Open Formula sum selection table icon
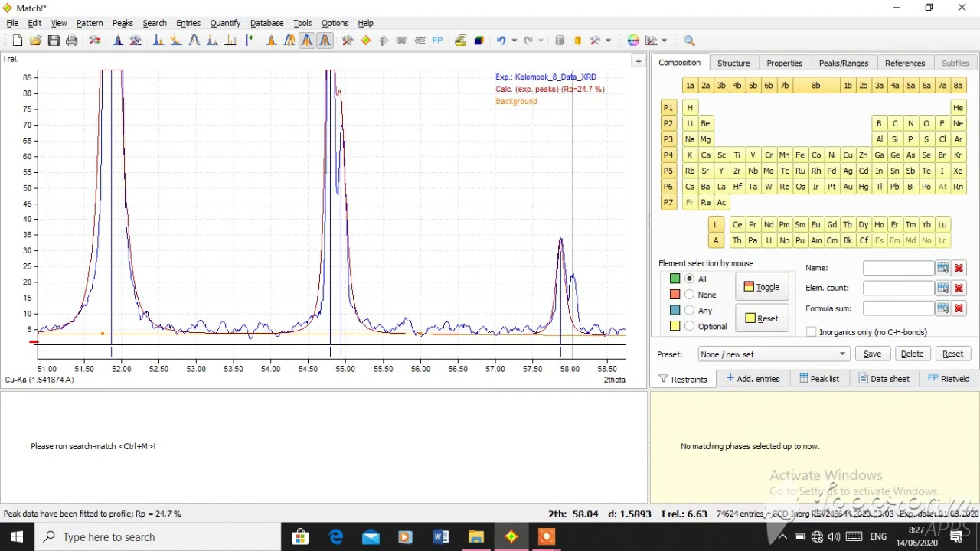The height and width of the screenshot is (551, 980). point(942,308)
